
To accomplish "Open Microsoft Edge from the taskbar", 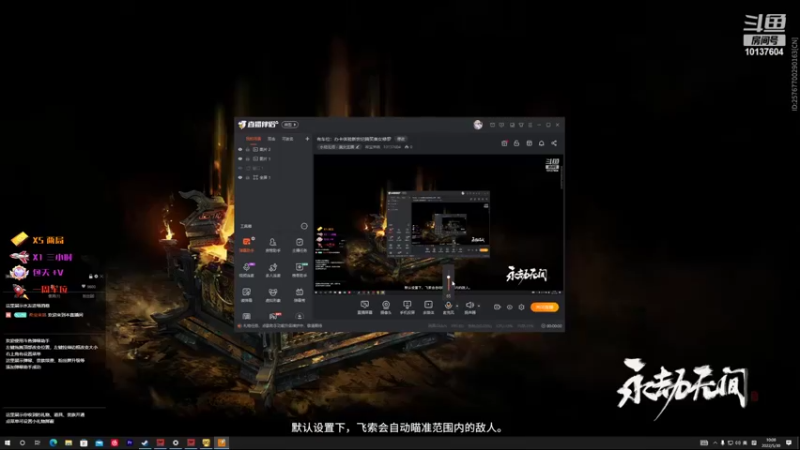I will coord(53,443).
